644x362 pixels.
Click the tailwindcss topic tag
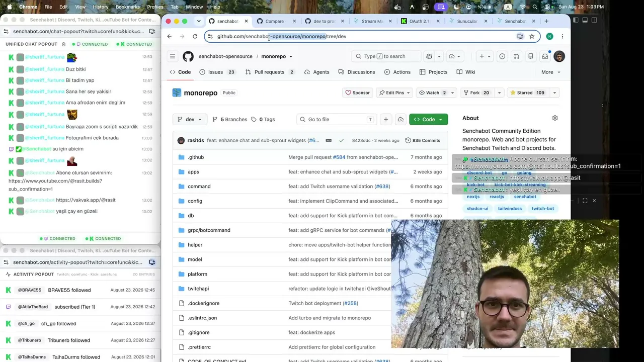click(x=510, y=209)
